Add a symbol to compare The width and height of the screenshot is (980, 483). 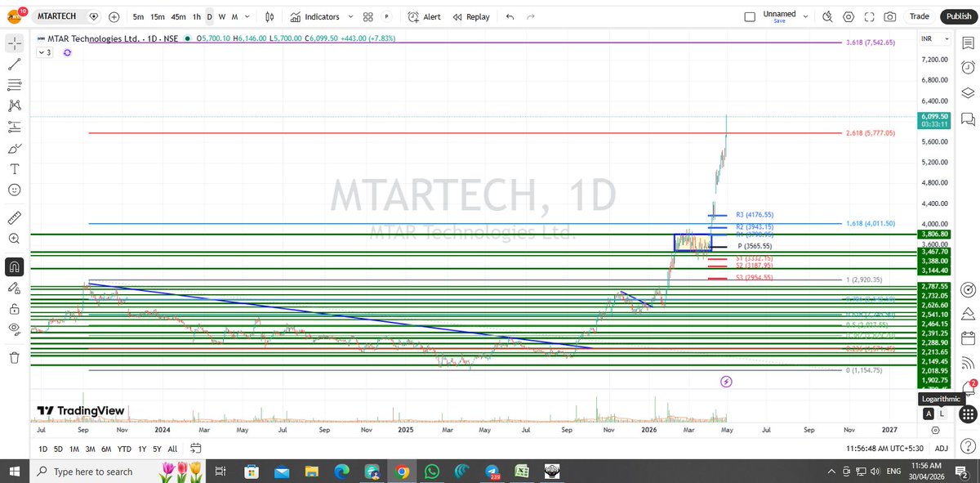tap(114, 16)
